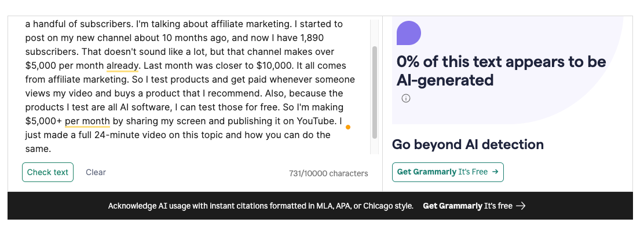Place cursor after the final word "same."
Viewport: 644px width, 230px height.
(x=52, y=149)
